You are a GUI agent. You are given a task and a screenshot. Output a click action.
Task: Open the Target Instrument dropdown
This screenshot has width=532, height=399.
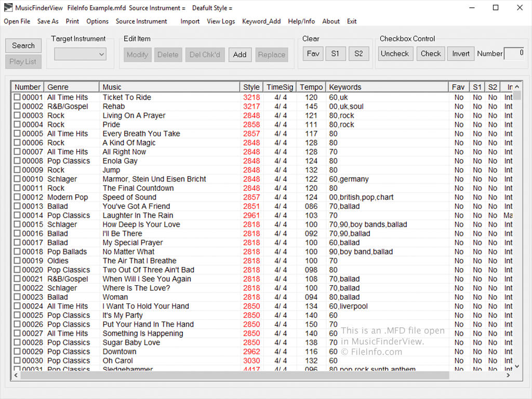click(80, 54)
